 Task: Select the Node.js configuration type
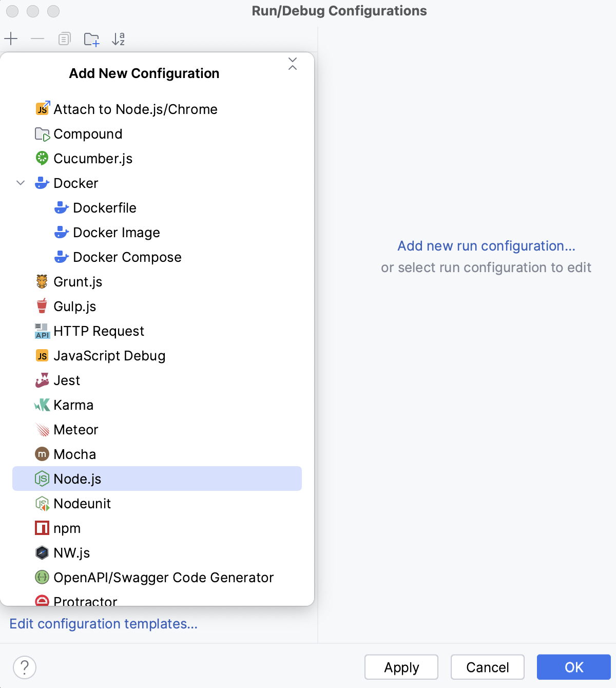[78, 479]
